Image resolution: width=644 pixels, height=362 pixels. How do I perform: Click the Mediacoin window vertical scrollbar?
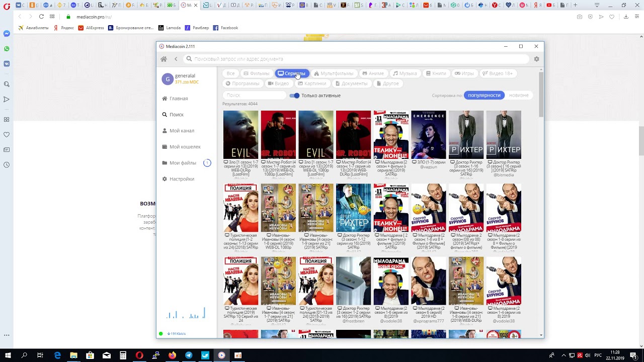coord(541,95)
